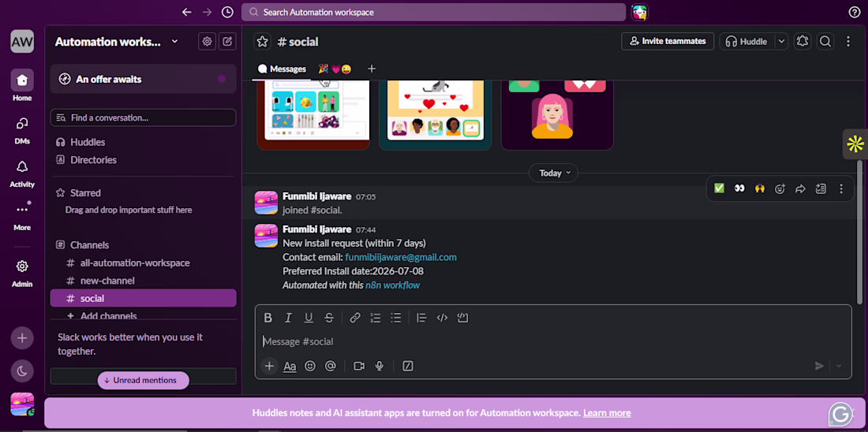This screenshot has height=432, width=868.
Task: Click the plus attach button in composer
Action: [269, 366]
